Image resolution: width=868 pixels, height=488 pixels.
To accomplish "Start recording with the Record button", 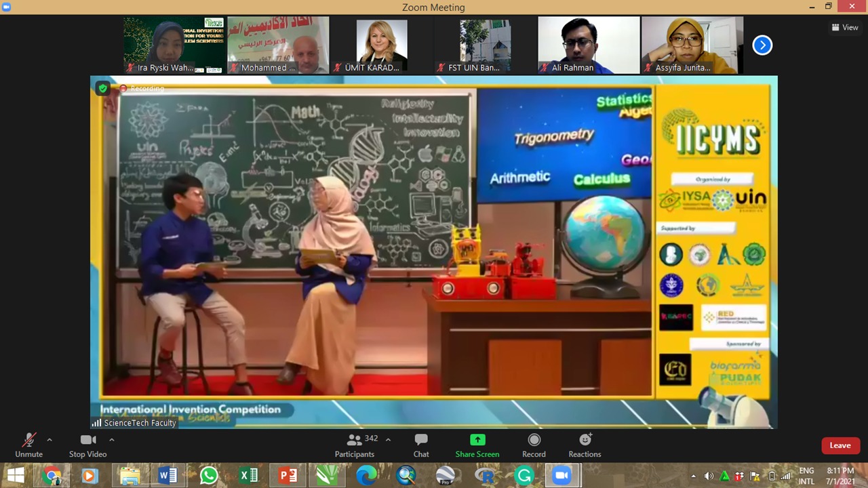I will point(534,444).
